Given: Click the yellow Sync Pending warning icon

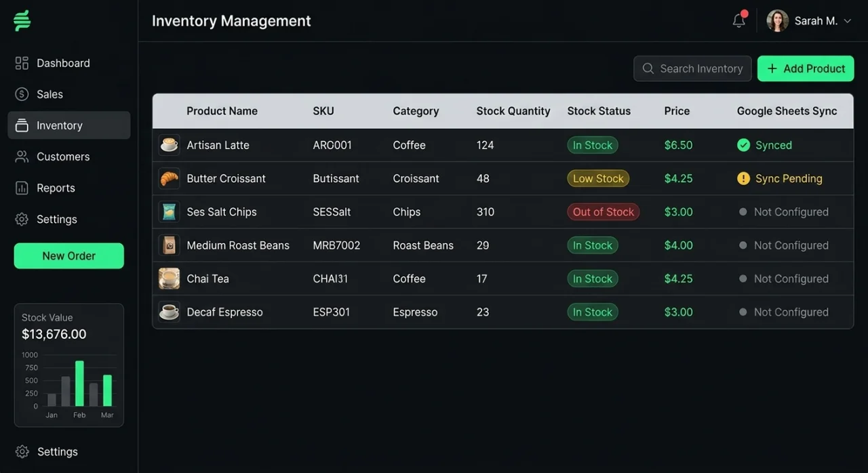Looking at the screenshot, I should click(x=743, y=178).
